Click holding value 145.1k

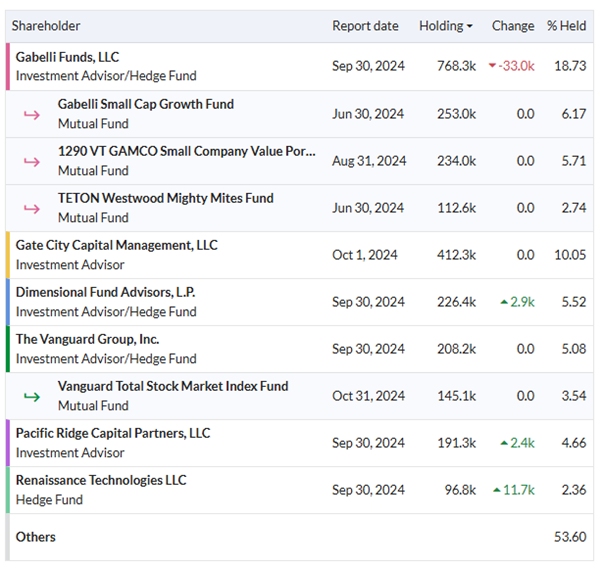(456, 396)
